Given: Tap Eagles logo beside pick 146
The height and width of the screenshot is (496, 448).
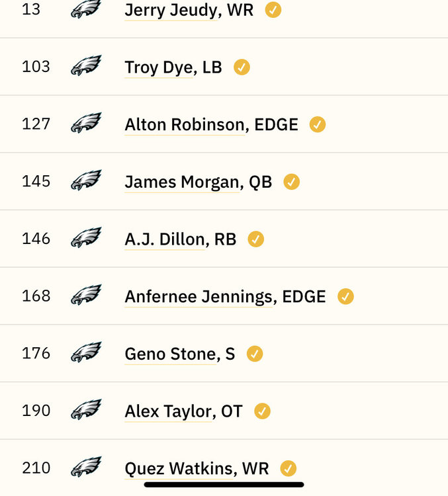Looking at the screenshot, I should 86,237.
